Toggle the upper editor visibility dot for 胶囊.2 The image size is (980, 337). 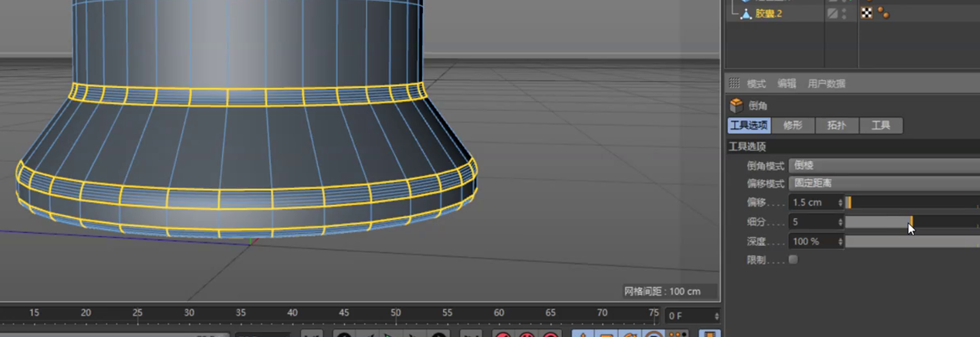pos(844,11)
